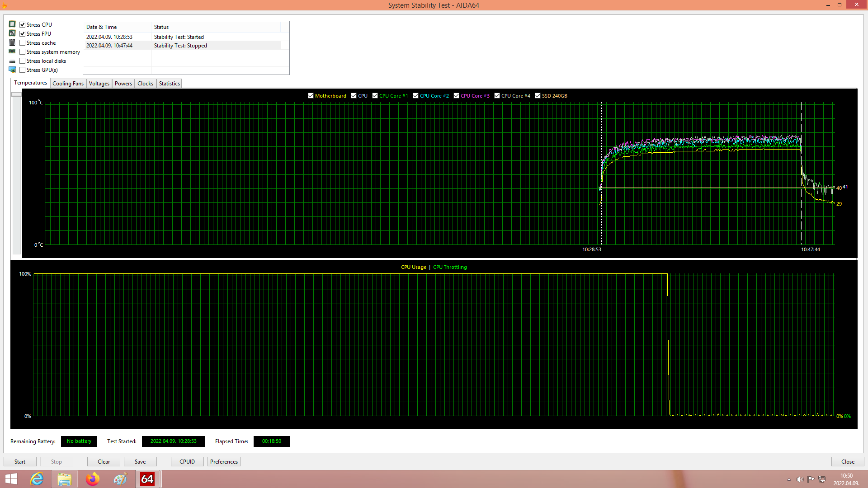Click the Test Started time field
This screenshot has height=488, width=868.
[x=173, y=441]
